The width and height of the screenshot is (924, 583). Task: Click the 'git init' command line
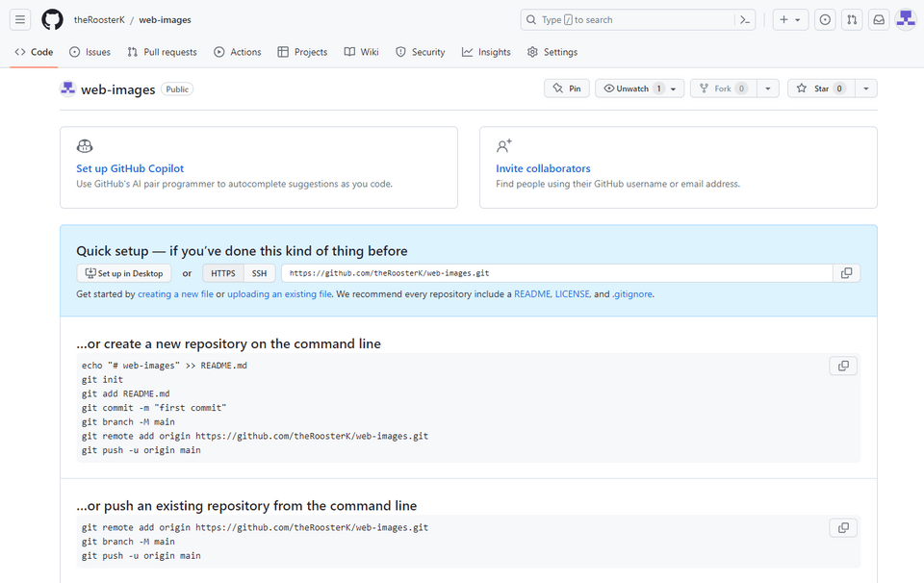[x=103, y=380]
